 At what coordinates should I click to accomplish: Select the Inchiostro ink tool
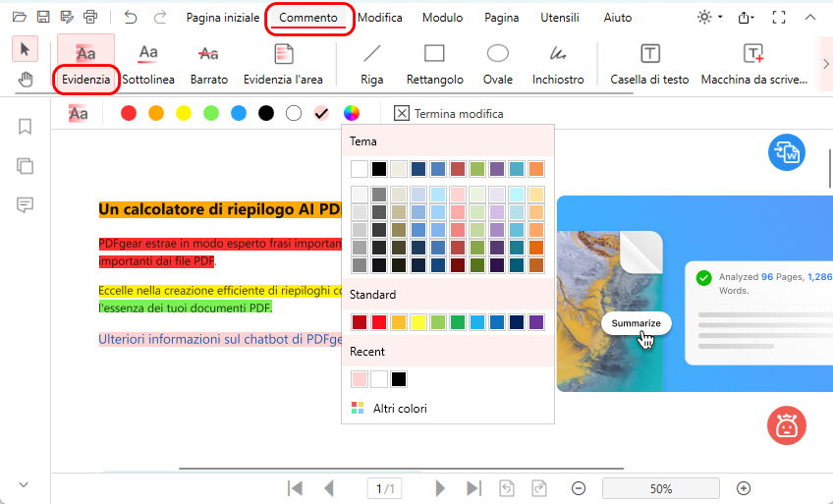click(558, 65)
